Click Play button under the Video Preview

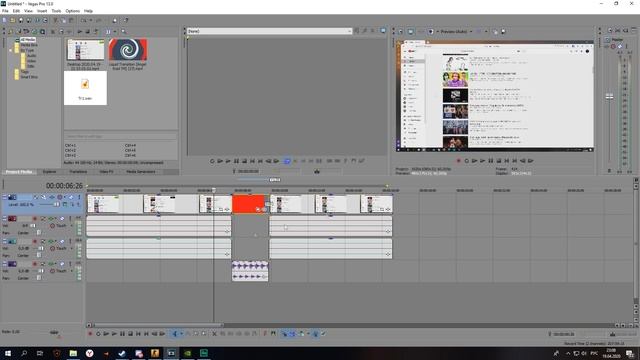click(x=482, y=161)
